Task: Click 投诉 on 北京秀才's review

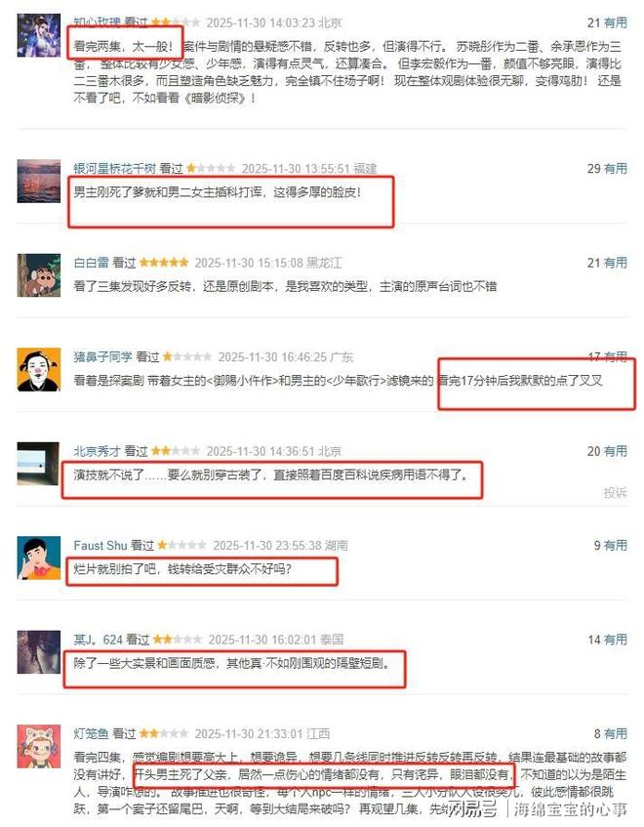Action: (x=616, y=493)
